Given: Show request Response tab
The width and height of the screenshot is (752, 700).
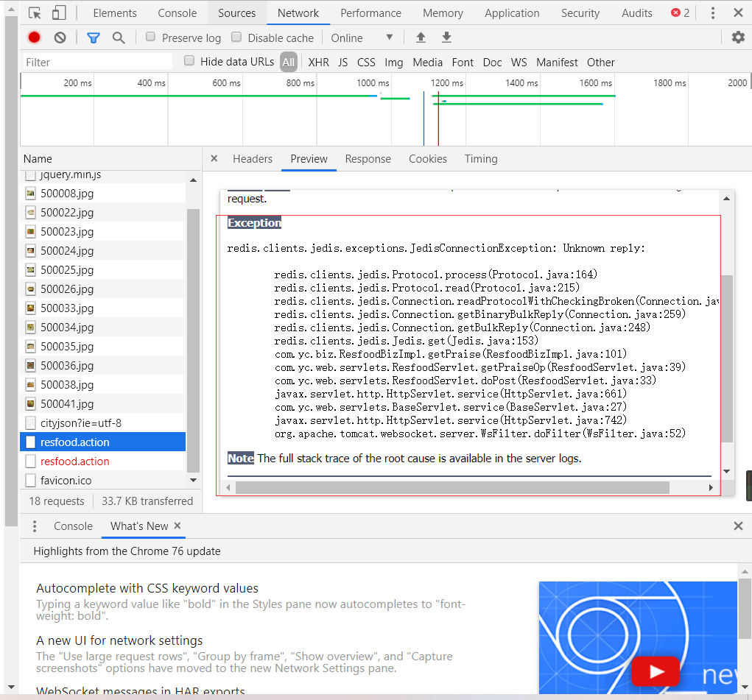Looking at the screenshot, I should click(x=368, y=159).
